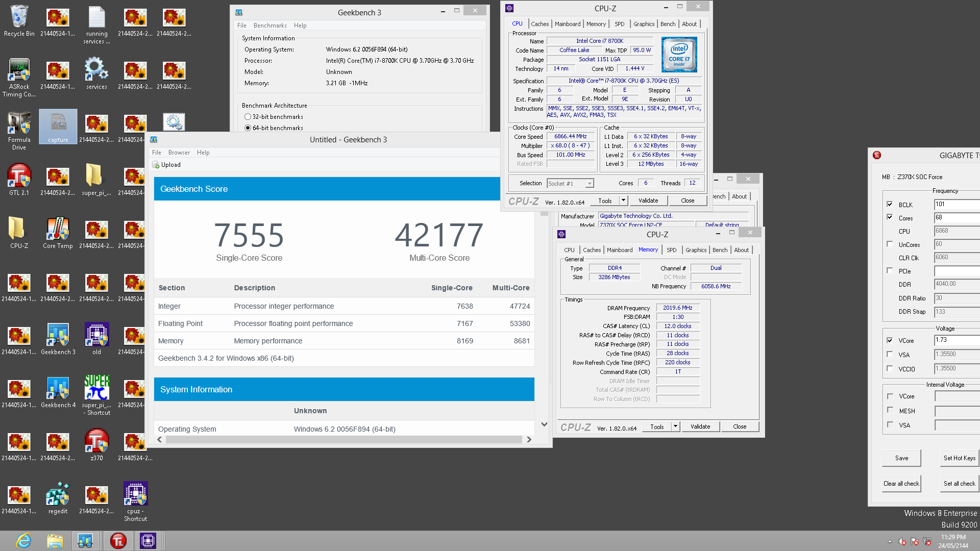
Task: Open the Browser menu in Geekbench results
Action: click(x=179, y=153)
